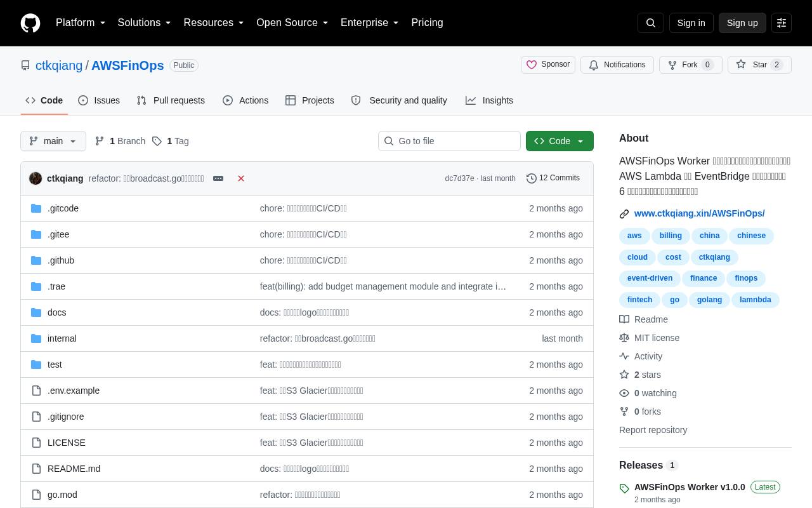The width and height of the screenshot is (812, 508).
Task: Open the main branch selector dropdown
Action: coord(53,141)
